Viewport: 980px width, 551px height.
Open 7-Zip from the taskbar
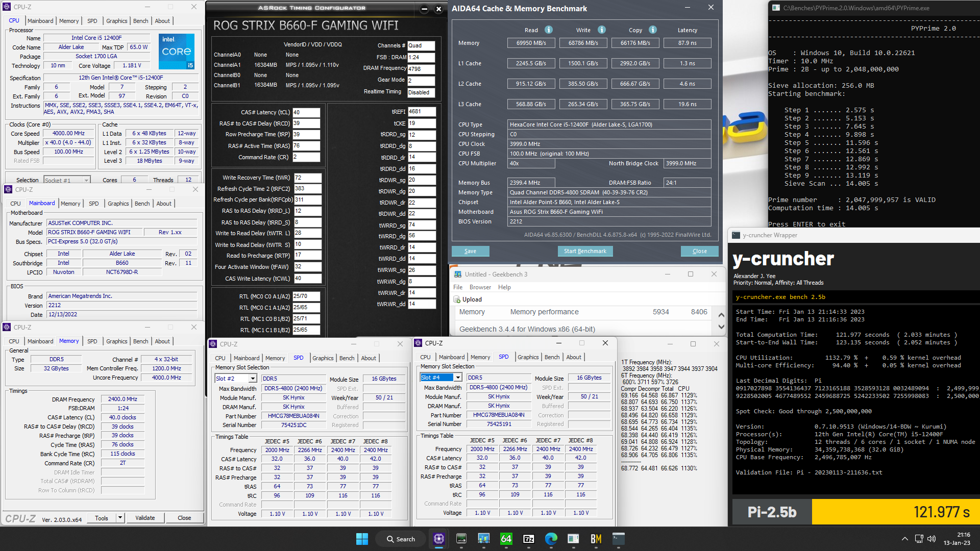[528, 539]
